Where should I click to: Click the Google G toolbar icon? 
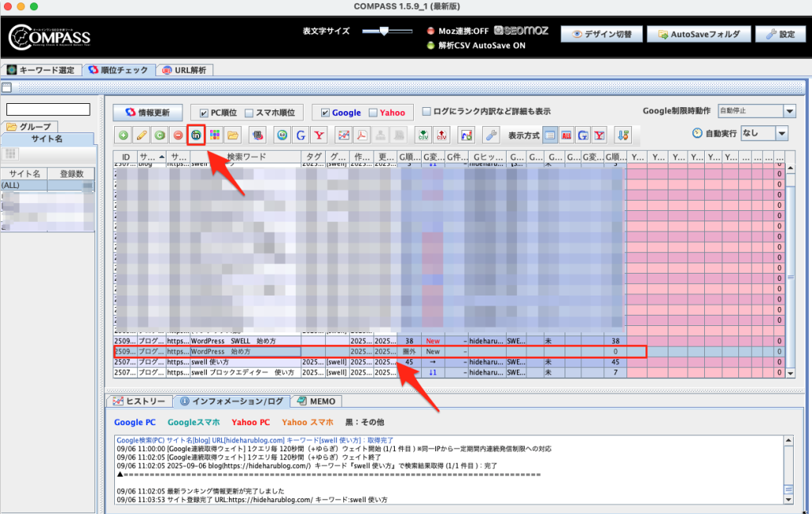pyautogui.click(x=301, y=135)
